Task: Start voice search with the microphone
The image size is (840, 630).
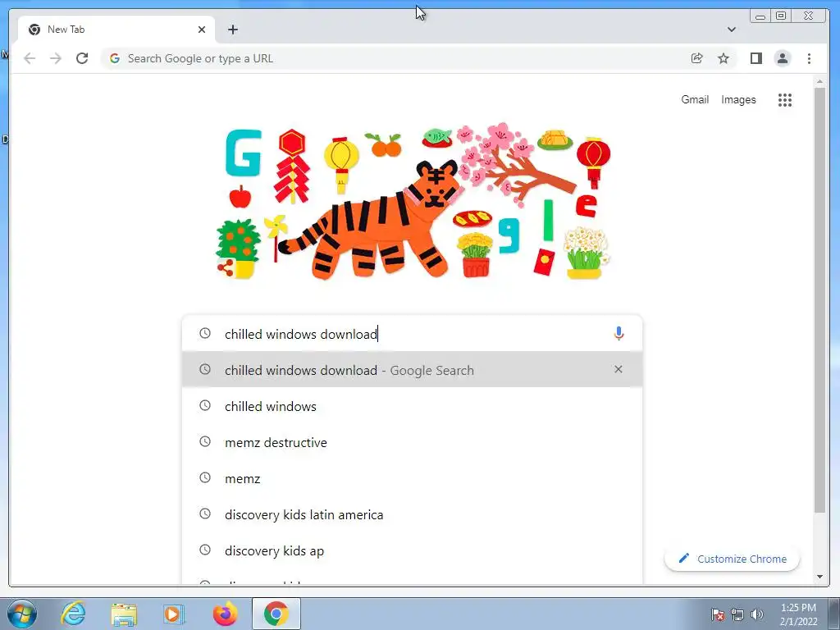Action: coord(619,334)
